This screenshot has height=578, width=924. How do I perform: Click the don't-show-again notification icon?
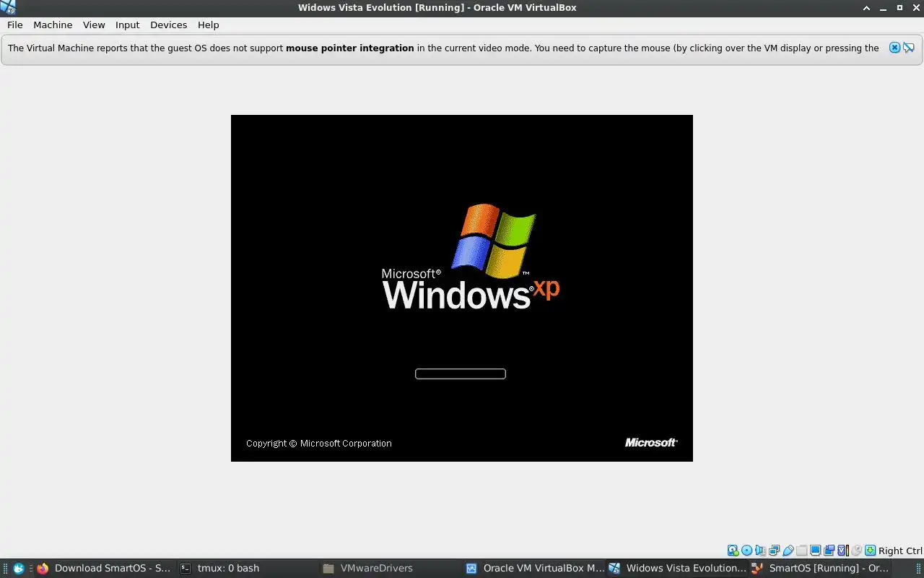tap(909, 48)
